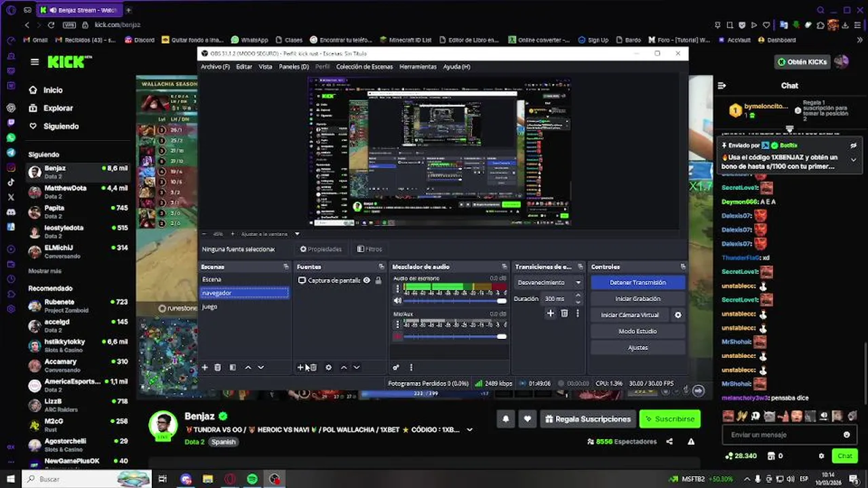Screen dimensions: 868x488
Task: Adjust Audio del escritorio volume slider
Action: [x=455, y=300]
